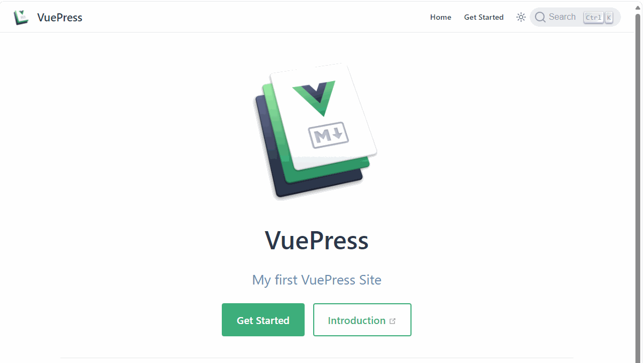Click the K key hint in search
The height and width of the screenshot is (363, 644).
pyautogui.click(x=609, y=18)
